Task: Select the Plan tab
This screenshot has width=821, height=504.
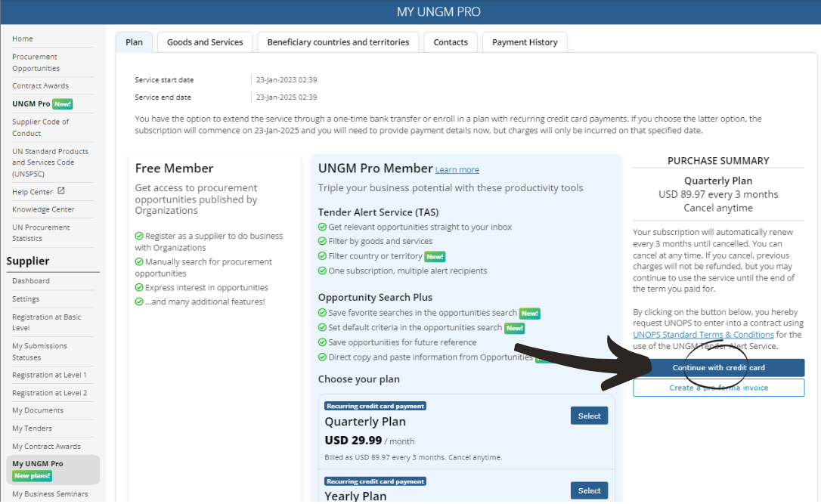Action: [x=134, y=42]
